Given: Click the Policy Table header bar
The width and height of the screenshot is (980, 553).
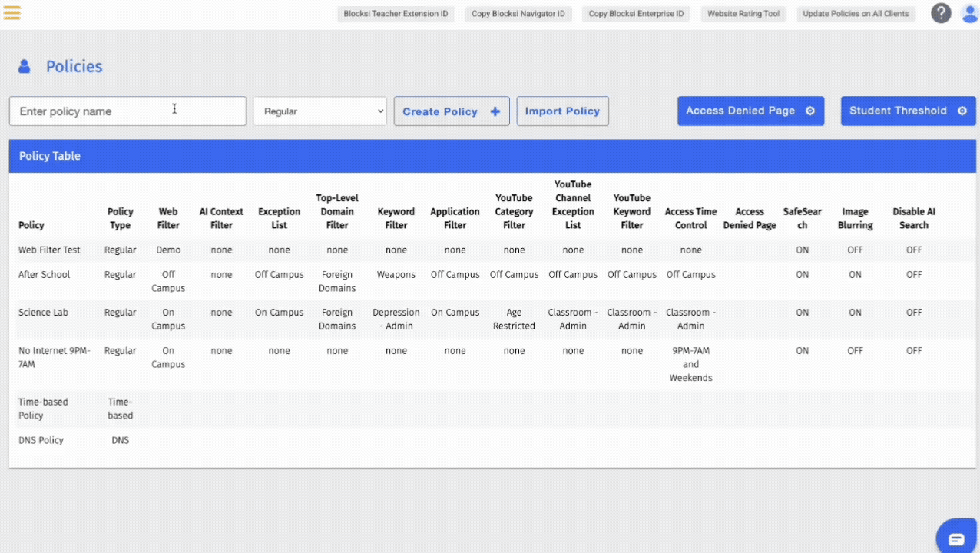Looking at the screenshot, I should 492,156.
